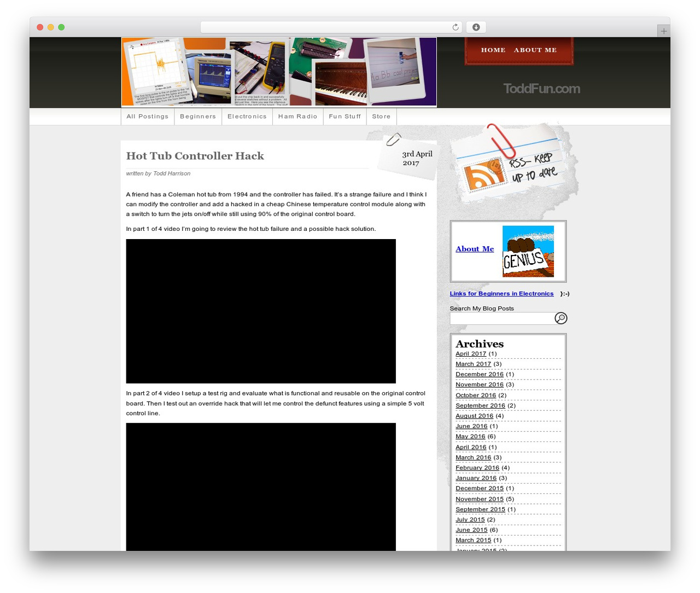Click the search magnifier icon button
Viewport: 700px width, 593px height.
point(561,318)
